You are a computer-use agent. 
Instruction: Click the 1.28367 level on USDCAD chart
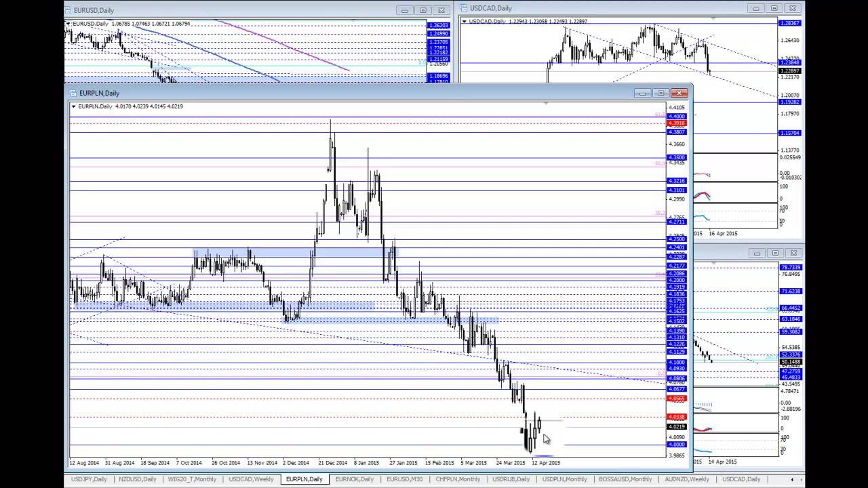(791, 23)
